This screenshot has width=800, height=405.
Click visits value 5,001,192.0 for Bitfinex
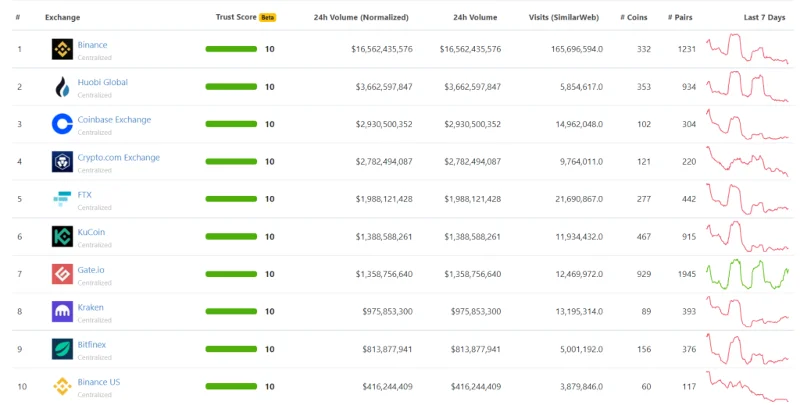(x=581, y=349)
